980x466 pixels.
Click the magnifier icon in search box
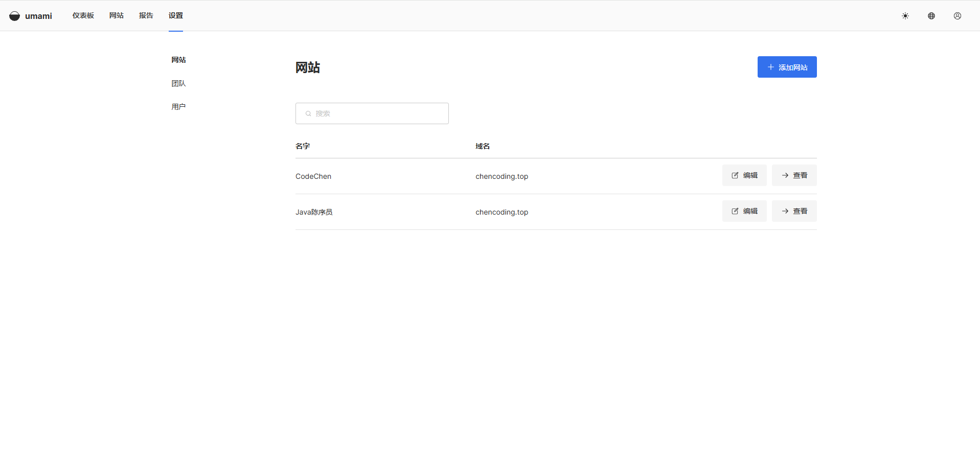[x=308, y=113]
